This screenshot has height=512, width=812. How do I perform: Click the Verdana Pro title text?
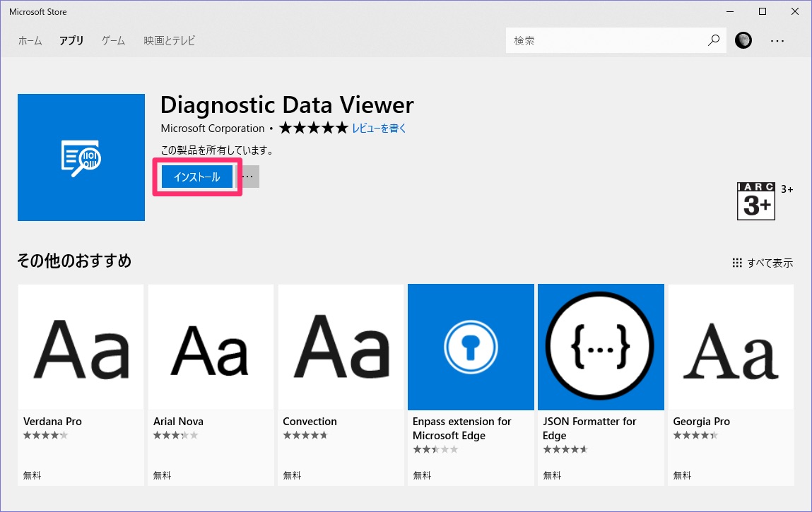(x=52, y=422)
